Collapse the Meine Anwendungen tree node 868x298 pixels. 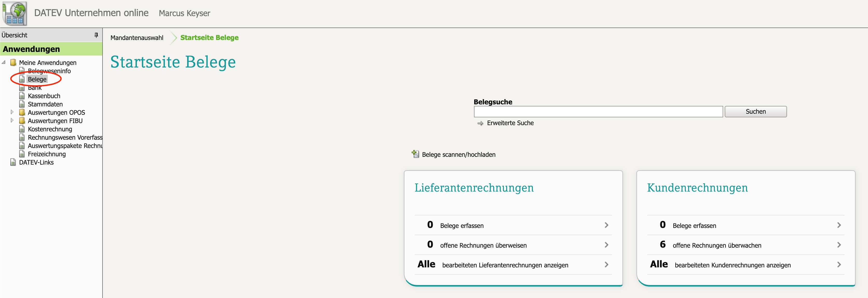click(4, 62)
